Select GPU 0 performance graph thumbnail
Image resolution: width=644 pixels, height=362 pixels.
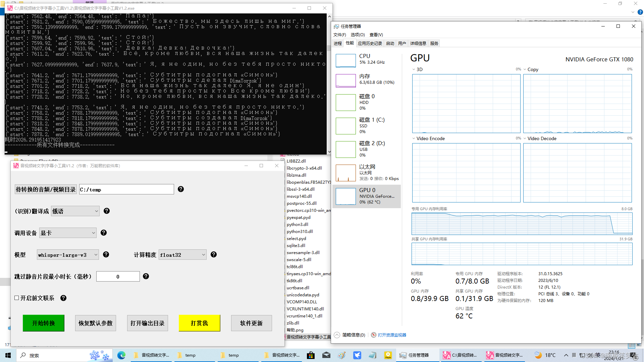346,196
